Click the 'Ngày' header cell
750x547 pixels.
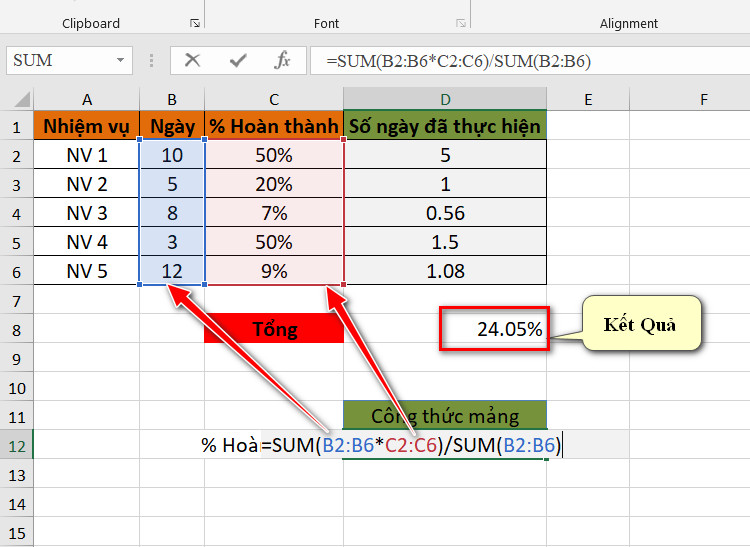tap(172, 126)
